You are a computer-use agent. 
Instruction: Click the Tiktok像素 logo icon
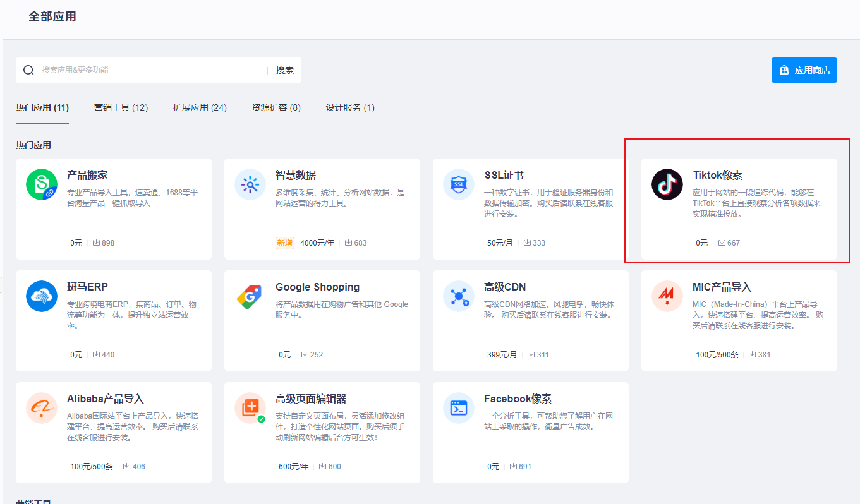(x=667, y=184)
